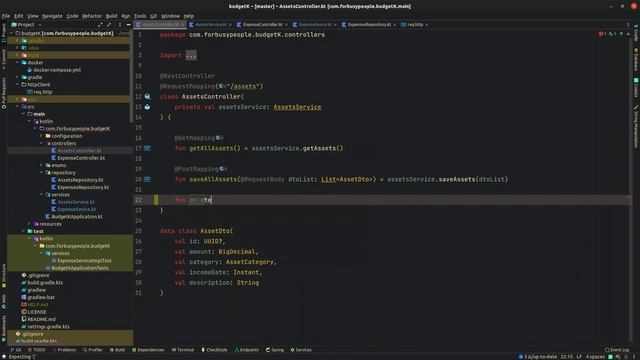Show the Problems tool window
The height and width of the screenshot is (360, 640).
pyautogui.click(x=64, y=350)
